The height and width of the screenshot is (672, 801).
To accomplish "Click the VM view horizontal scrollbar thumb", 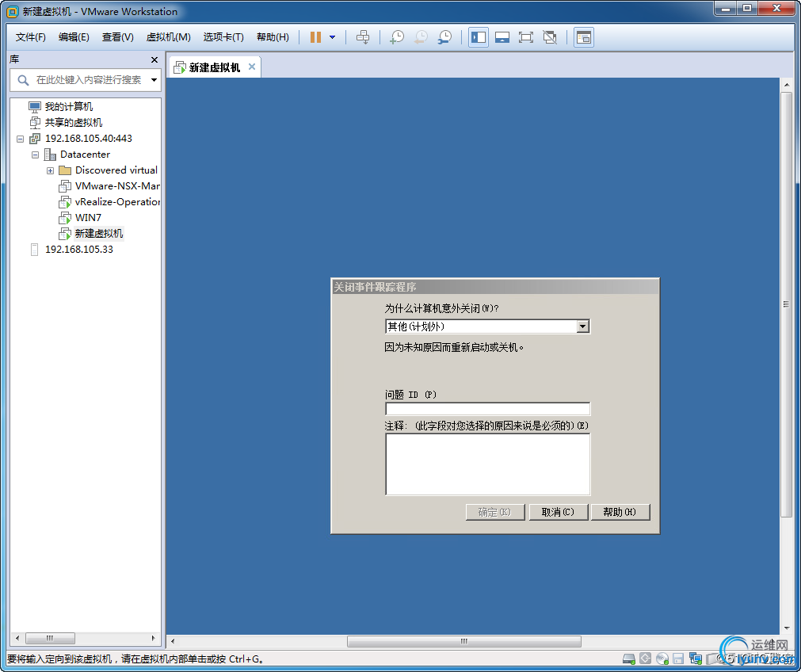I will click(463, 641).
